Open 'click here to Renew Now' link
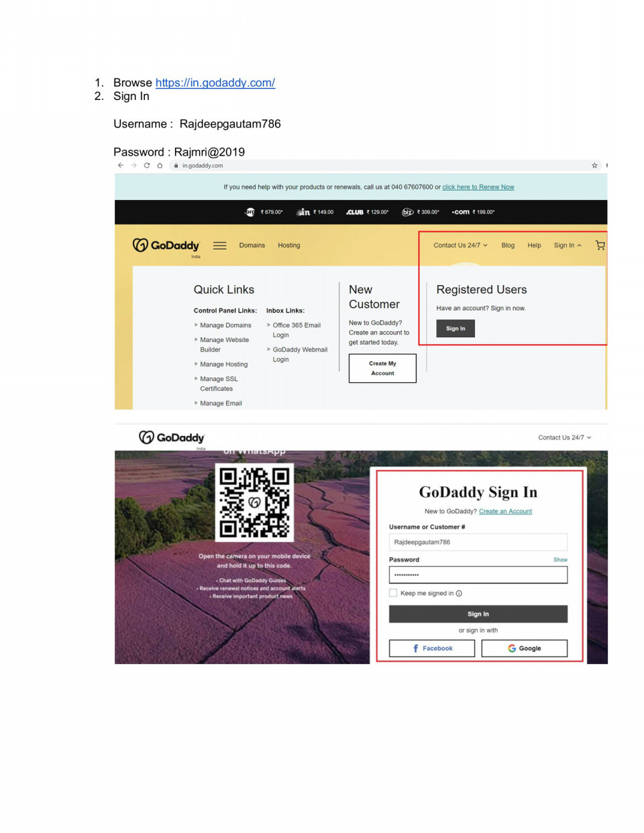644x833 pixels. [x=478, y=187]
